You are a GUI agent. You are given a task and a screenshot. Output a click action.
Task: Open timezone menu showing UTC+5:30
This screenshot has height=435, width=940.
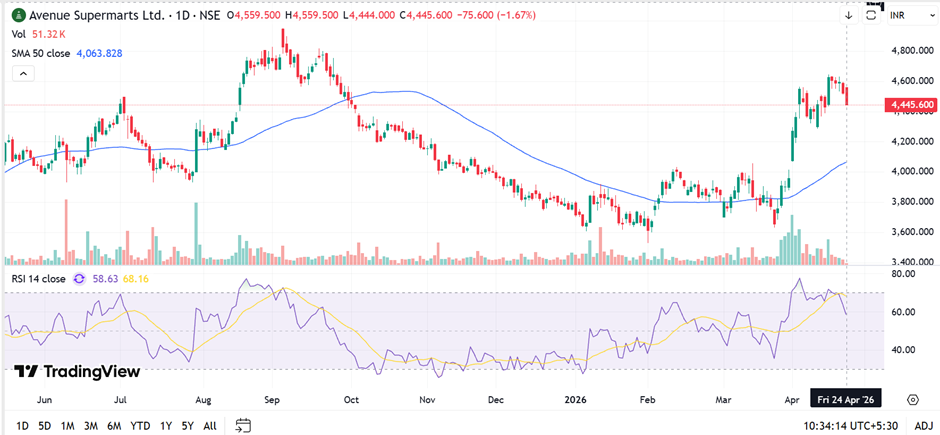click(850, 426)
